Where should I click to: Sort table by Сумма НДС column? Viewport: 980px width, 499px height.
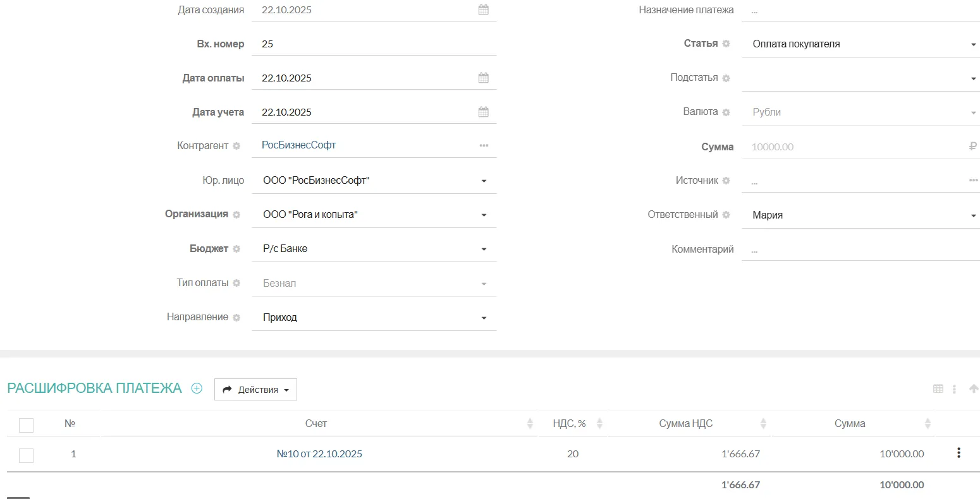[x=763, y=424]
